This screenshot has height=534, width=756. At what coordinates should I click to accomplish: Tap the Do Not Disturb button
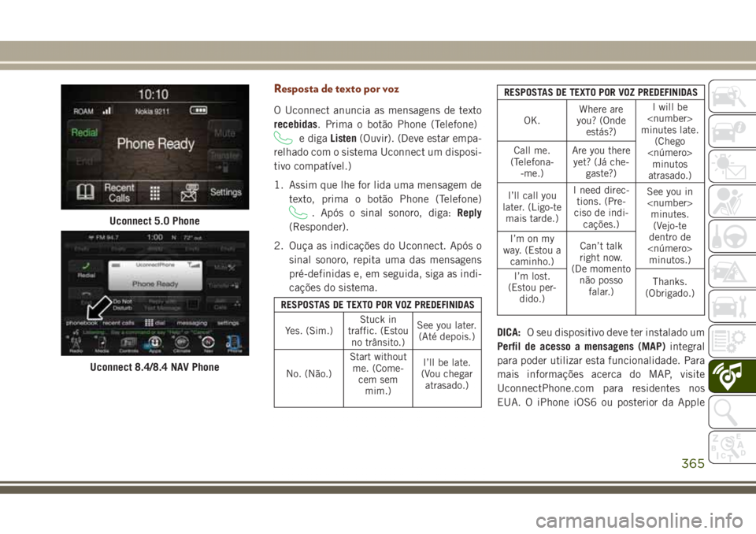(123, 304)
